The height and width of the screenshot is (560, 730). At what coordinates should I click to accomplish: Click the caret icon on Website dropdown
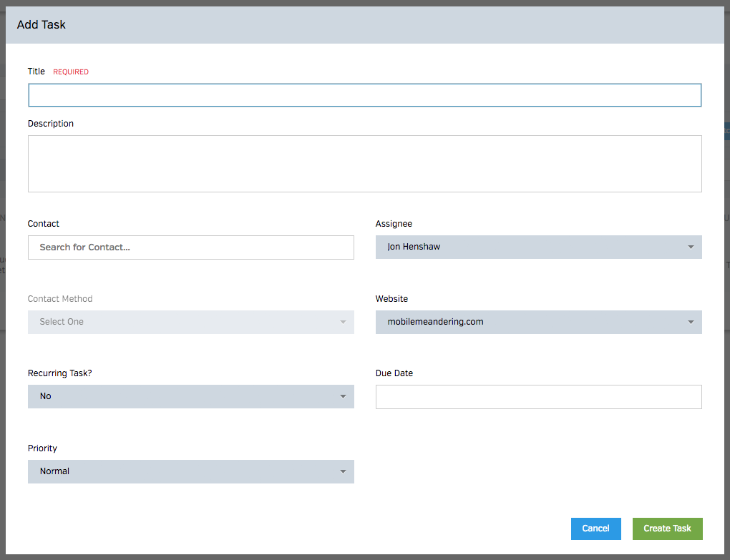point(691,323)
